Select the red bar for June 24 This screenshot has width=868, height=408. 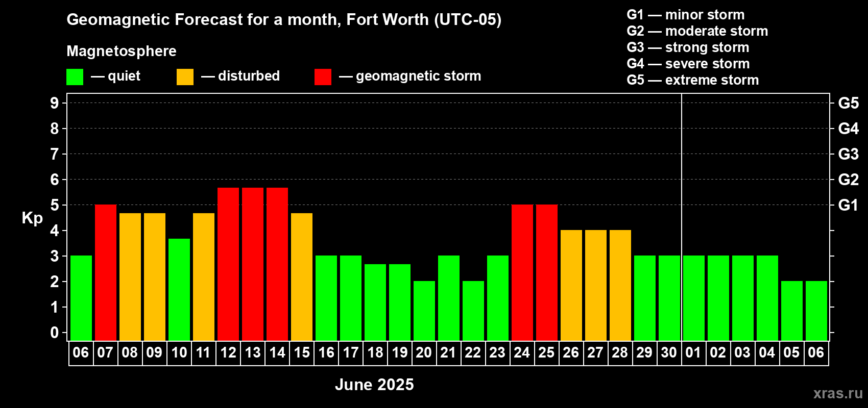point(522,273)
